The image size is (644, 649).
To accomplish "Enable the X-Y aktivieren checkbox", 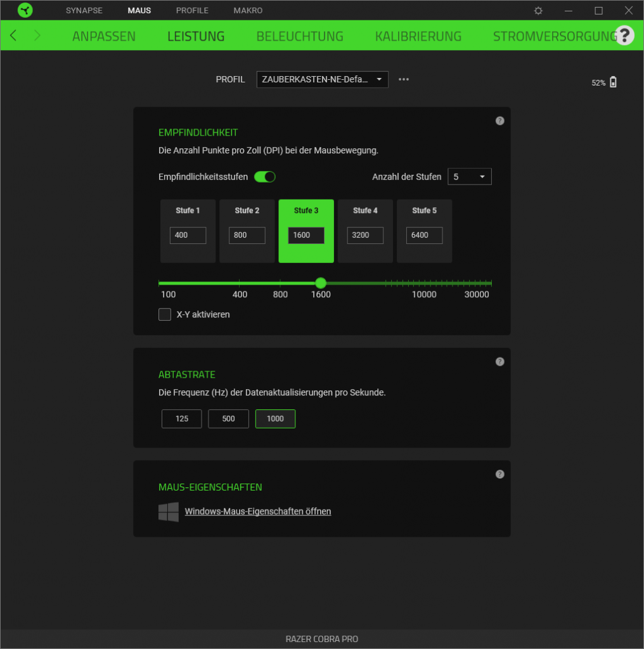I will point(165,314).
